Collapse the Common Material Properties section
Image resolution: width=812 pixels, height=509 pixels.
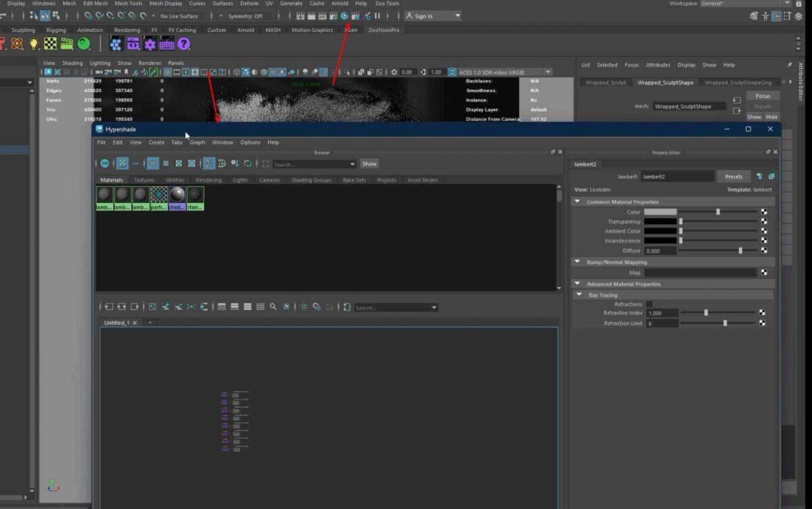coord(578,201)
